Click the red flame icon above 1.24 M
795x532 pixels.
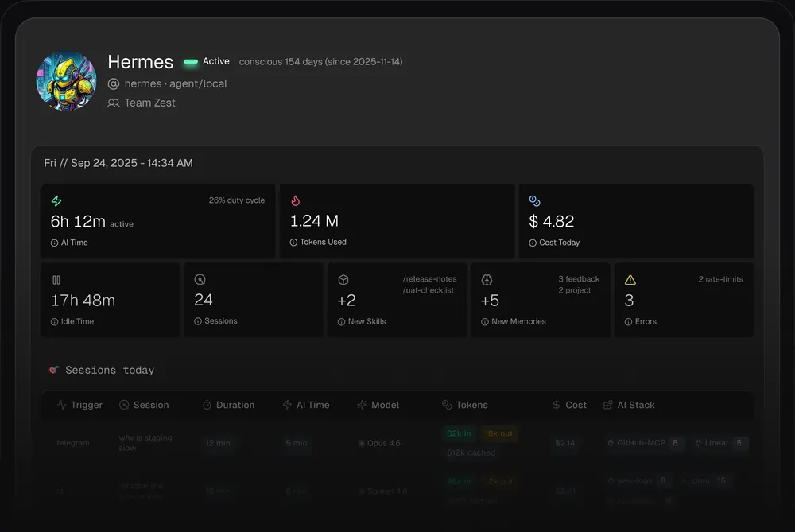[x=296, y=201]
